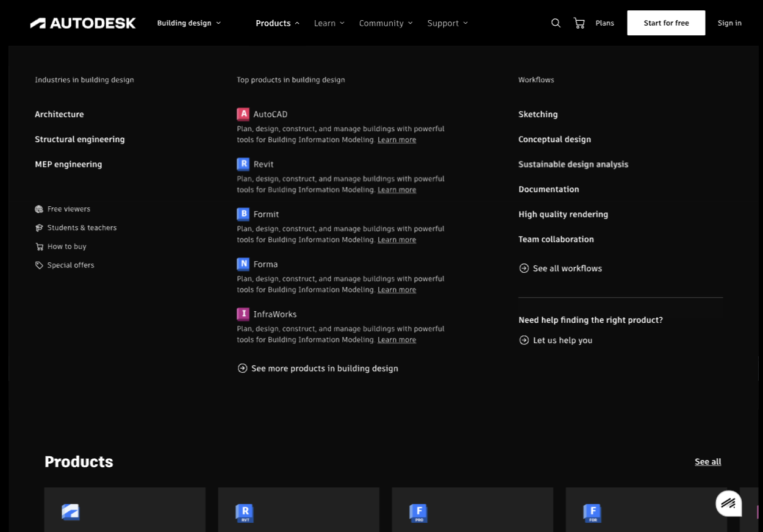The width and height of the screenshot is (763, 532).
Task: Open MEP engineering industry
Action: point(68,165)
